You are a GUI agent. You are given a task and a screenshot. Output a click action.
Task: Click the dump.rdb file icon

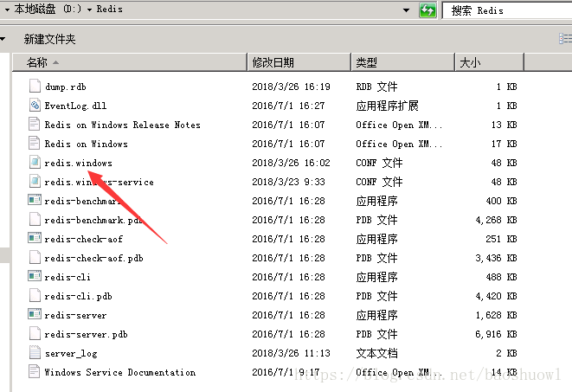coord(35,86)
